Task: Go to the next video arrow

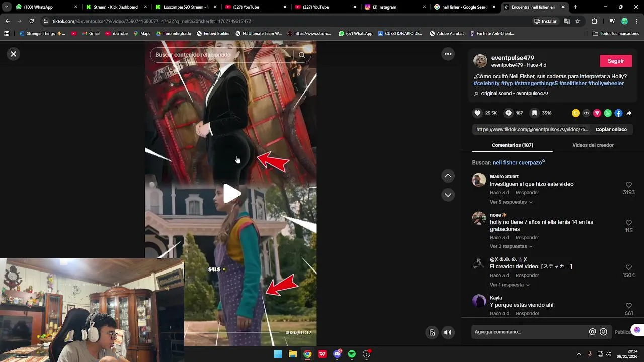Action: [x=448, y=195]
